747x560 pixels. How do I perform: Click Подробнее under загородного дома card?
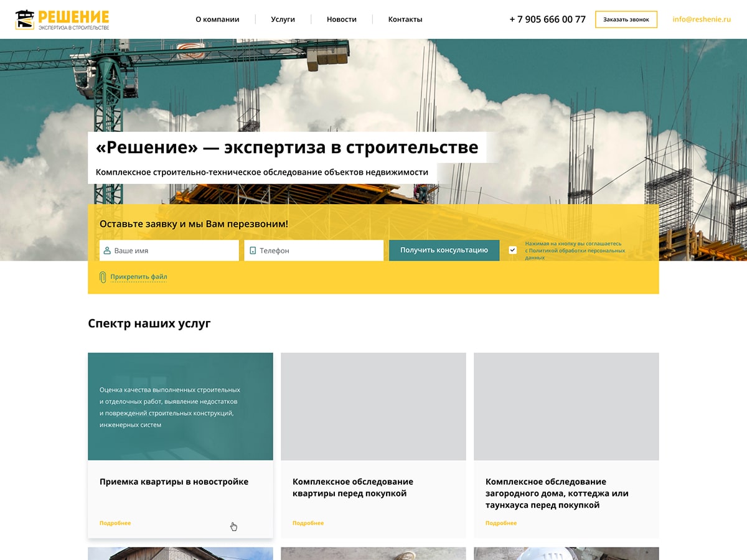[x=501, y=523]
